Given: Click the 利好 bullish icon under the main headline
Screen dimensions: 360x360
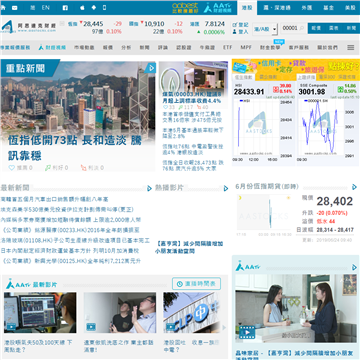Looking at the screenshot, I should click(48, 168).
